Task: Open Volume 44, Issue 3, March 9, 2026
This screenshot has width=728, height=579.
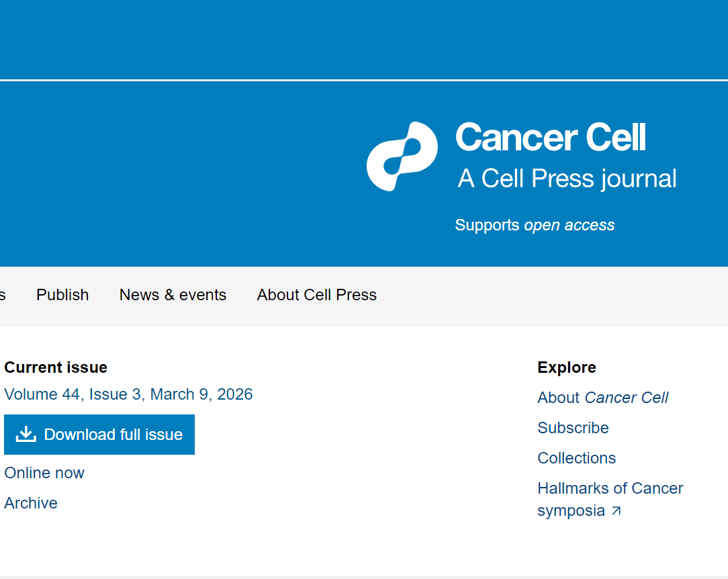Action: coord(128,394)
